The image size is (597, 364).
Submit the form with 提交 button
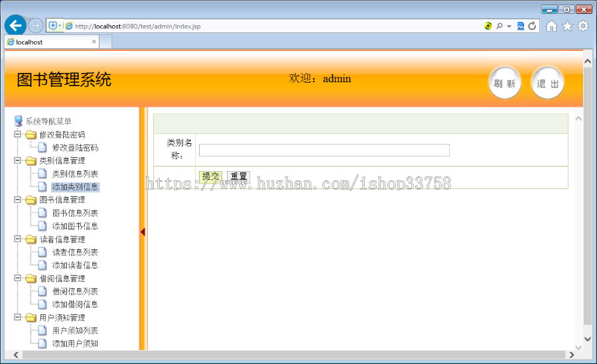tap(210, 176)
